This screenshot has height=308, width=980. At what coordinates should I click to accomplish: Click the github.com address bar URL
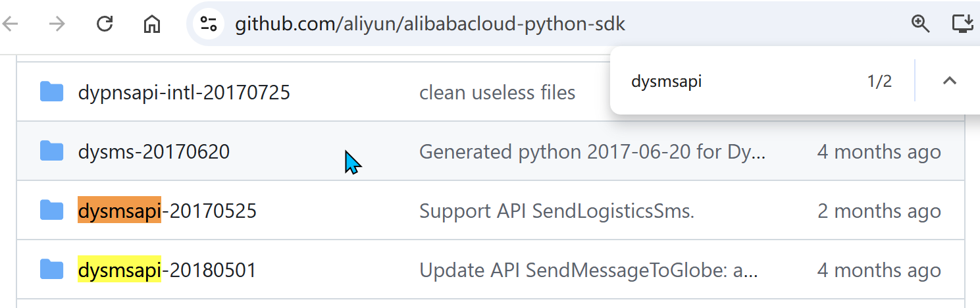click(x=430, y=24)
